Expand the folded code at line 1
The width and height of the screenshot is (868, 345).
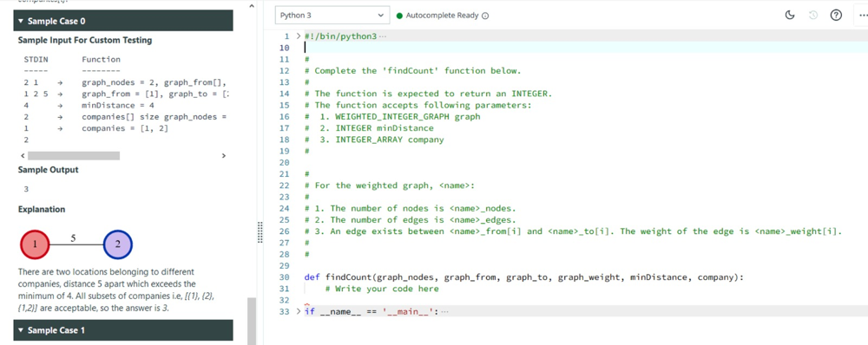(x=299, y=36)
